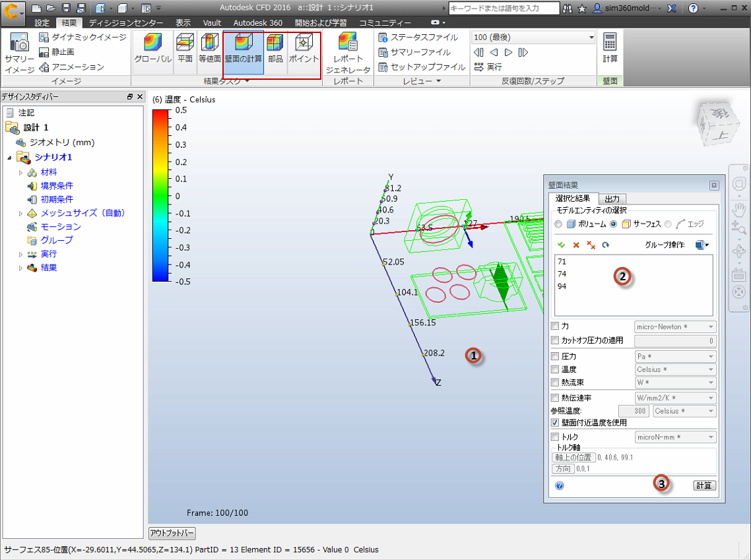Enable the 力 (Force) checkbox
The width and height of the screenshot is (751, 560).
click(x=555, y=326)
